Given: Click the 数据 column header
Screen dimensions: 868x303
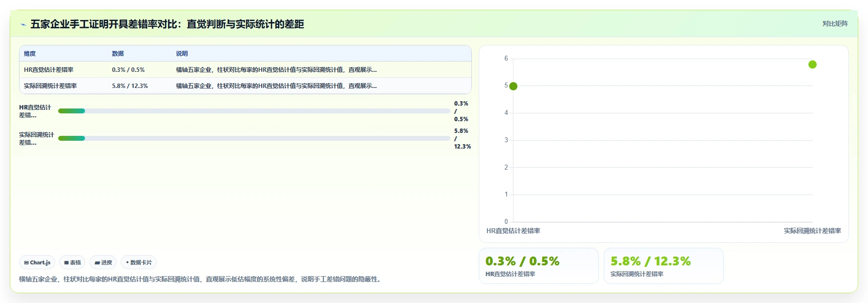Looking at the screenshot, I should (x=118, y=54).
